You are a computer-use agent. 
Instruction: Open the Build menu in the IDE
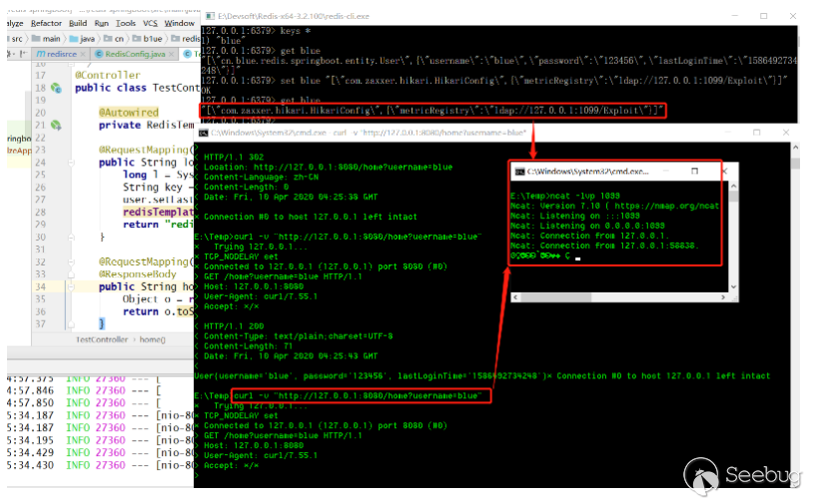(78, 23)
